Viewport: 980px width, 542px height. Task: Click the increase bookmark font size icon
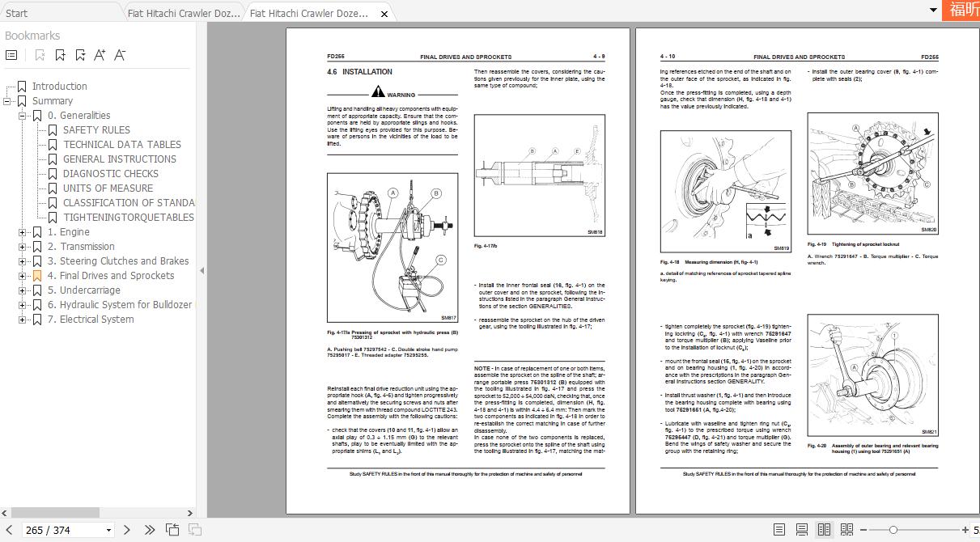[x=100, y=55]
